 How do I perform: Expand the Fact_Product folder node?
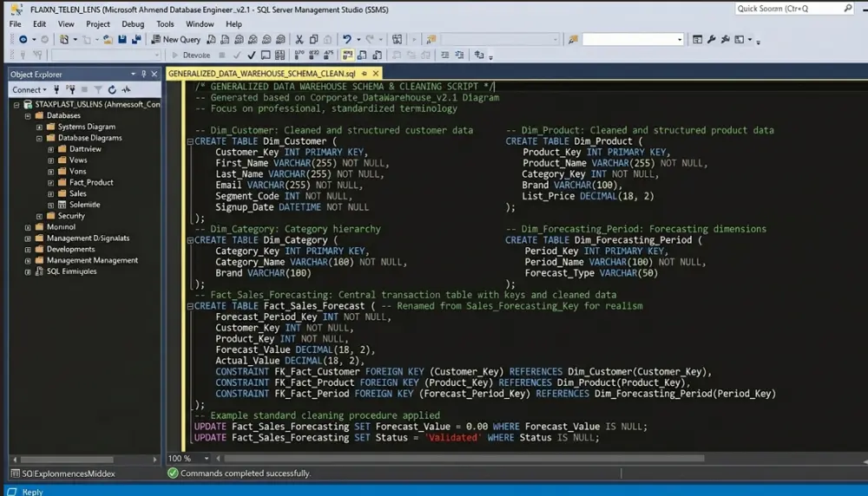50,182
